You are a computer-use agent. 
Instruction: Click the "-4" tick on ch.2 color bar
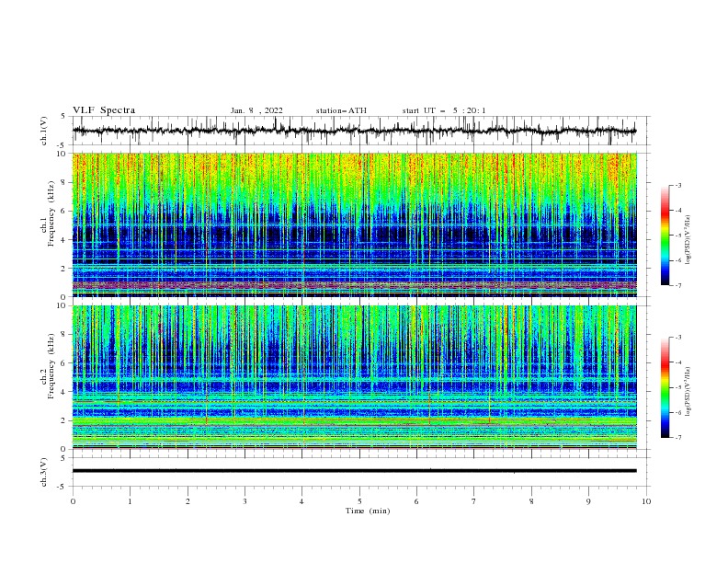[x=677, y=362]
